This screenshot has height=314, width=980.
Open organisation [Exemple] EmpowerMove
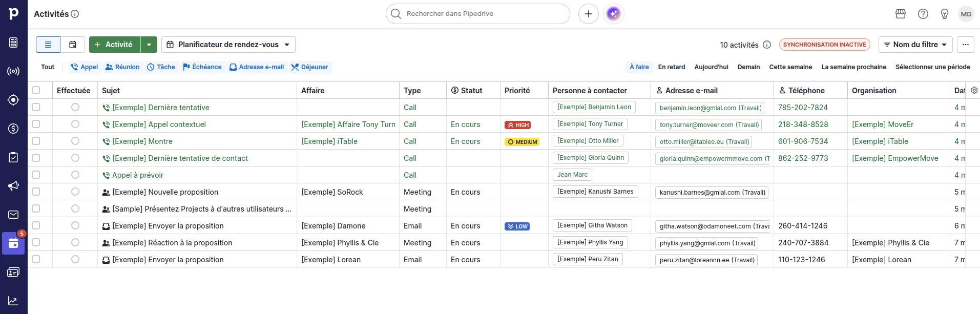(x=895, y=158)
